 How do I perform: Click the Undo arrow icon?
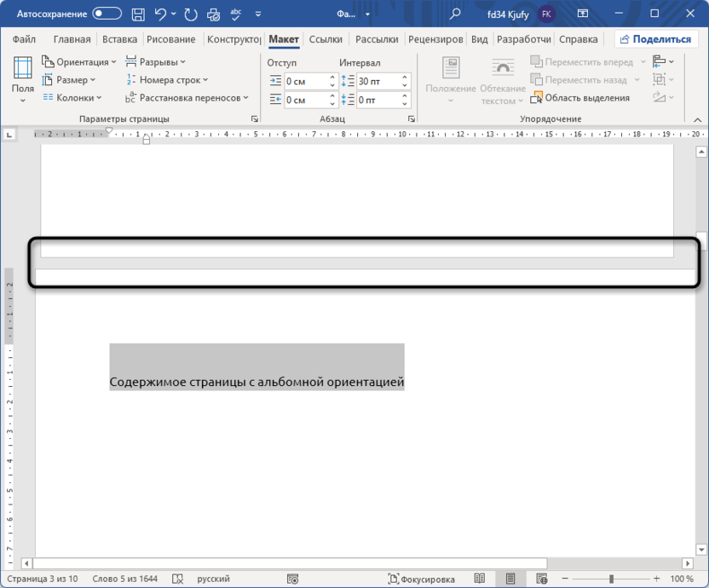tap(160, 14)
